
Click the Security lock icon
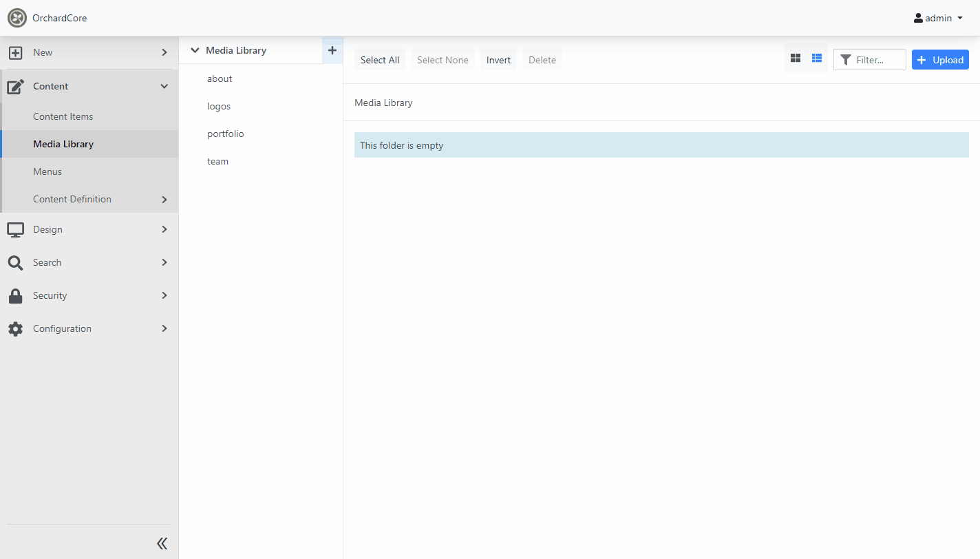click(15, 295)
